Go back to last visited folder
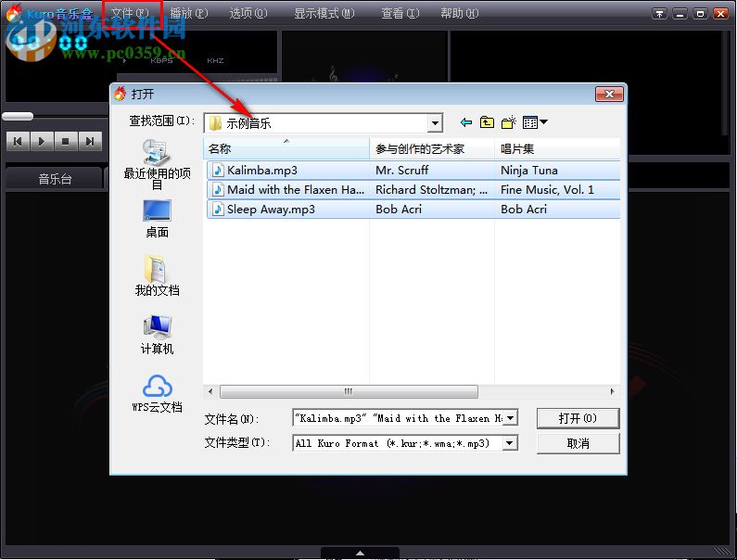 coord(465,122)
